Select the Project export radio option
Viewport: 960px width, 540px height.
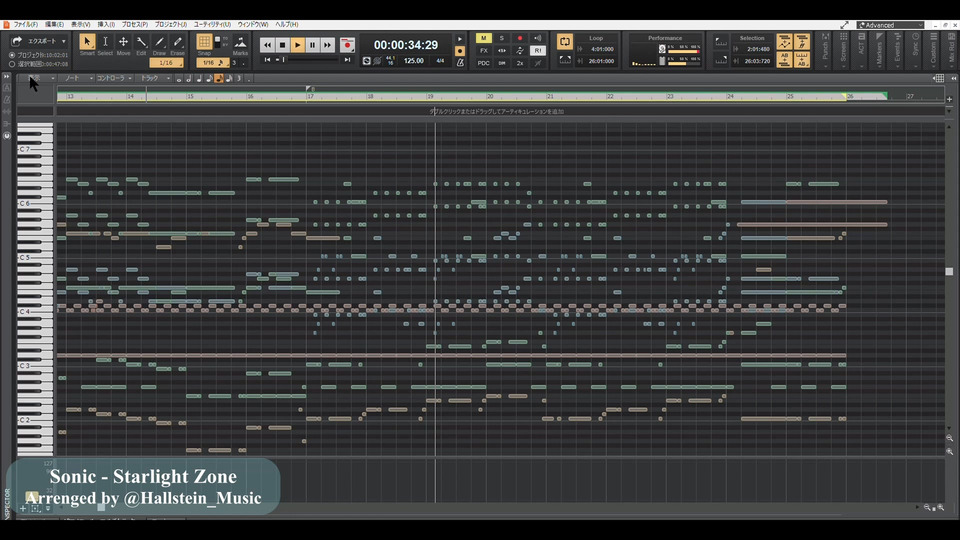coord(12,55)
